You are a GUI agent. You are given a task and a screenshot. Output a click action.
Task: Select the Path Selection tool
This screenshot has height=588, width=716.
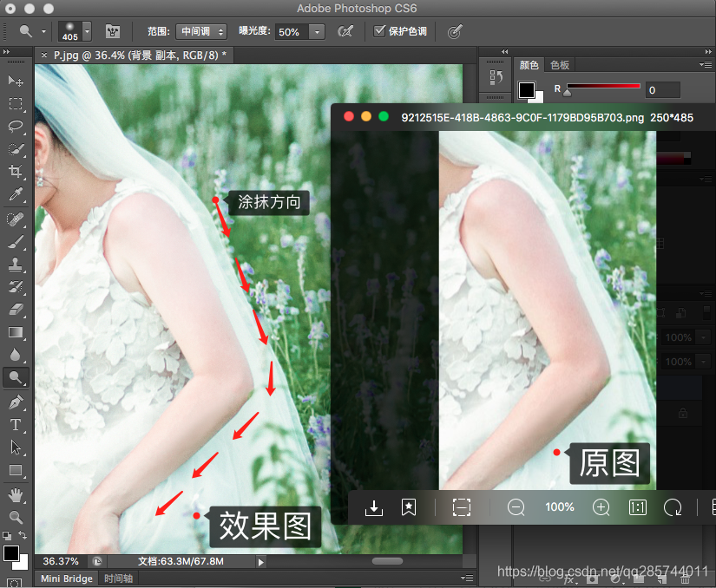click(x=16, y=448)
